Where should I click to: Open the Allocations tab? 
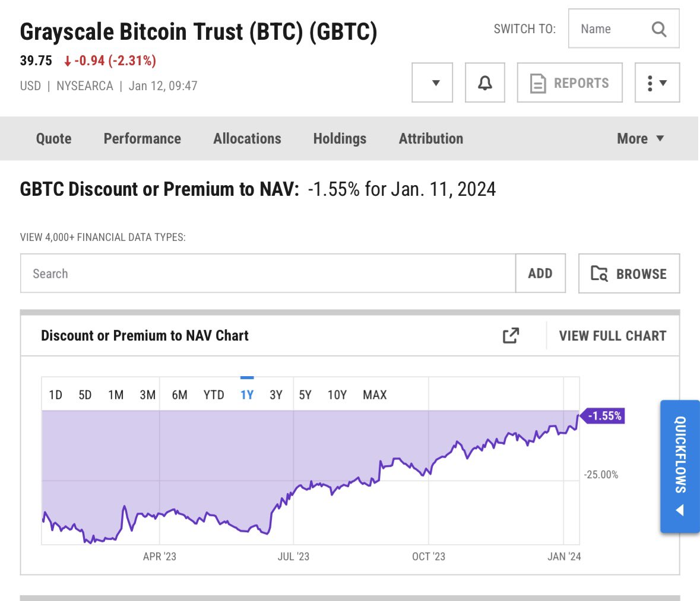pyautogui.click(x=248, y=139)
